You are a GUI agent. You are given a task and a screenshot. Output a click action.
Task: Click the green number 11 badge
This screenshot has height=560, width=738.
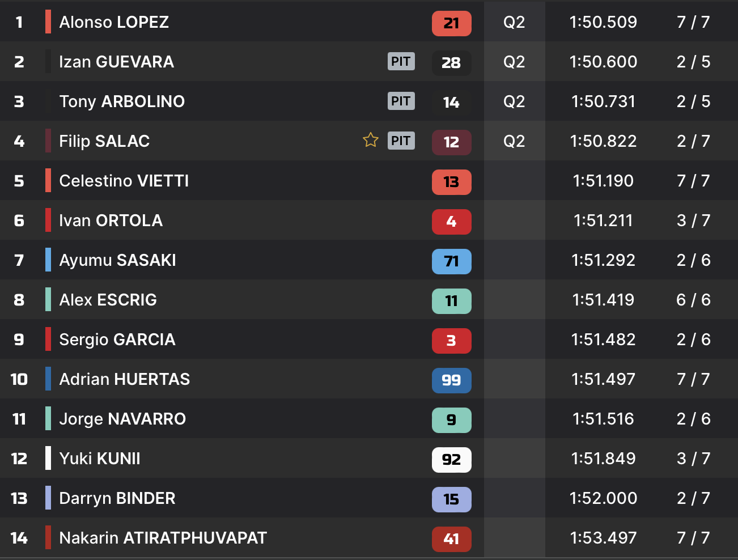451,301
